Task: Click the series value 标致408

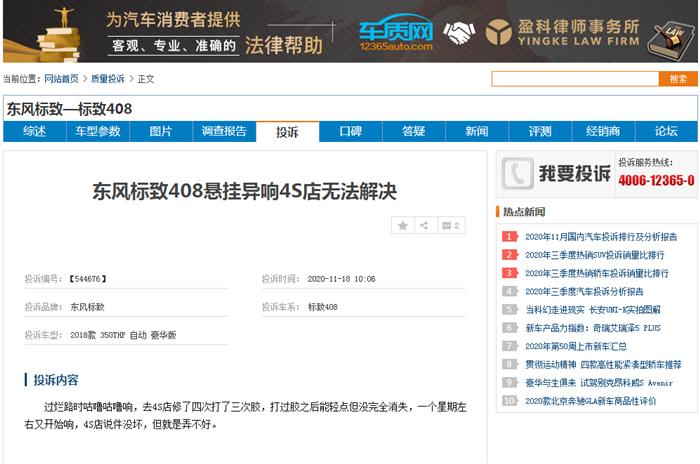Action: tap(323, 307)
